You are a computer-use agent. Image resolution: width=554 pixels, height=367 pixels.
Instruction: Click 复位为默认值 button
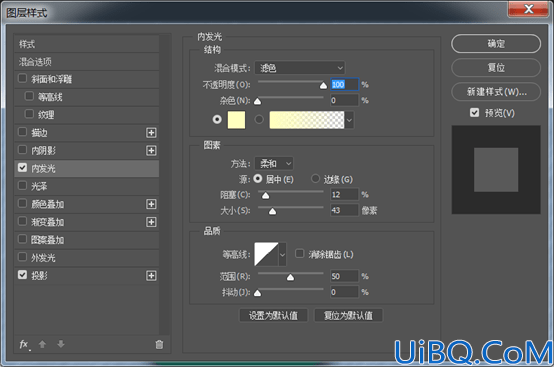point(348,315)
